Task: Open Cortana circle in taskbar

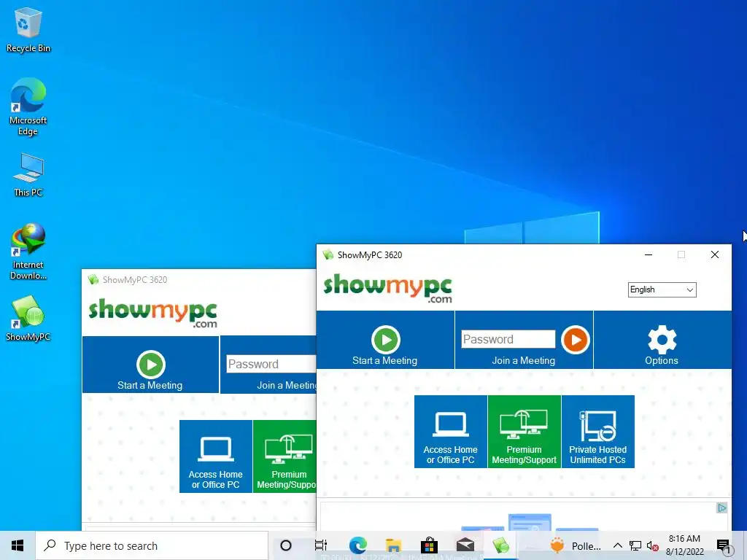Action: (x=286, y=545)
